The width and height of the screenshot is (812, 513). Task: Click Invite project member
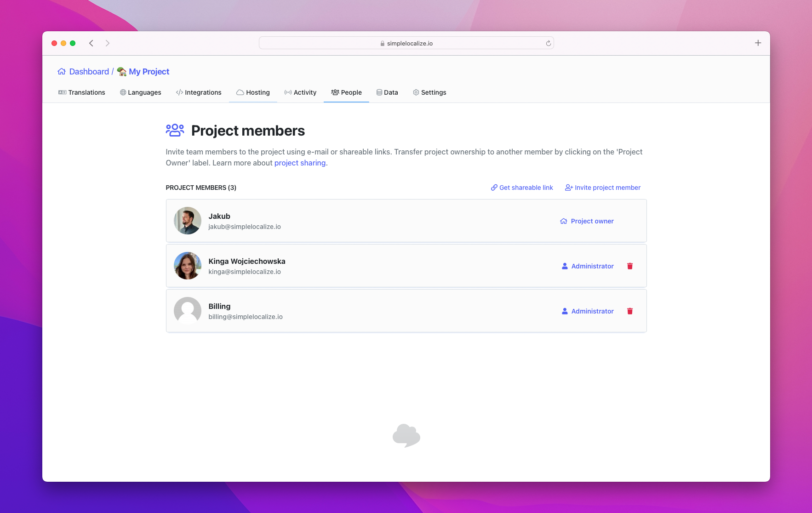point(603,188)
